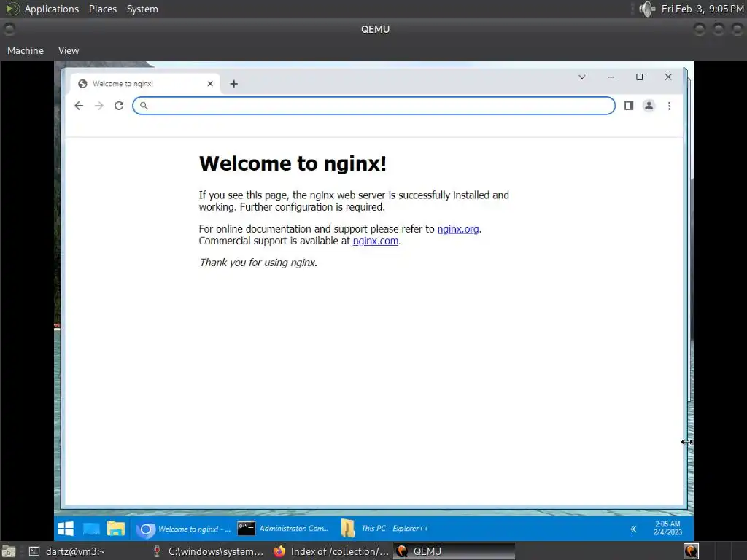Click the search icon in address bar
The image size is (747, 560).
pos(144,106)
